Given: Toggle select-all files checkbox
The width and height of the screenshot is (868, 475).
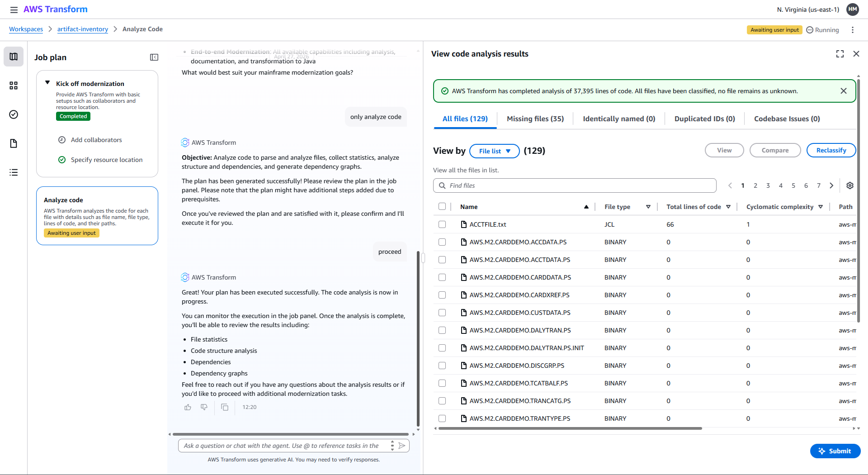Looking at the screenshot, I should tap(442, 207).
